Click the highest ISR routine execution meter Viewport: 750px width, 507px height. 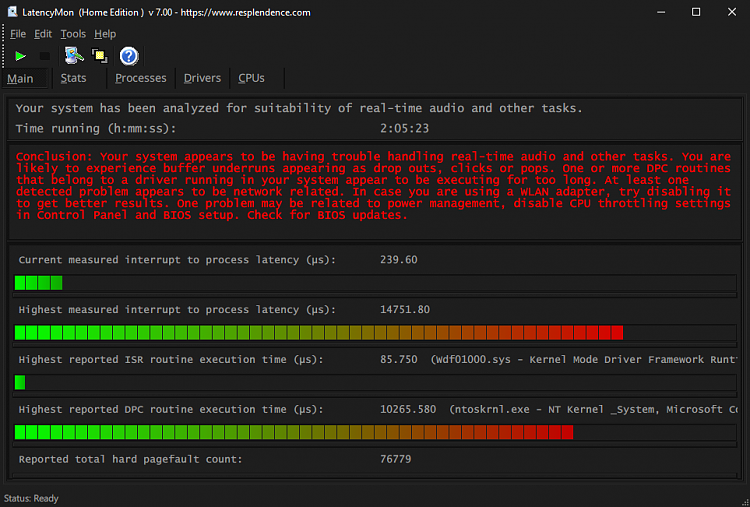[375, 382]
